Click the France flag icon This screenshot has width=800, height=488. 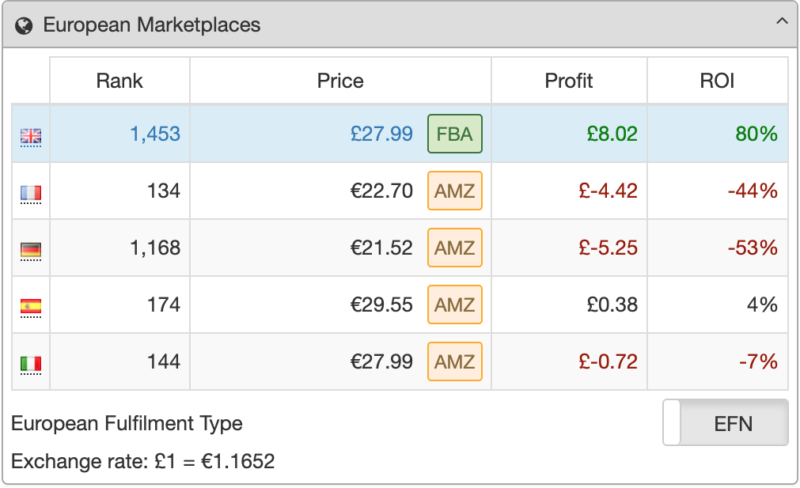[x=31, y=193]
